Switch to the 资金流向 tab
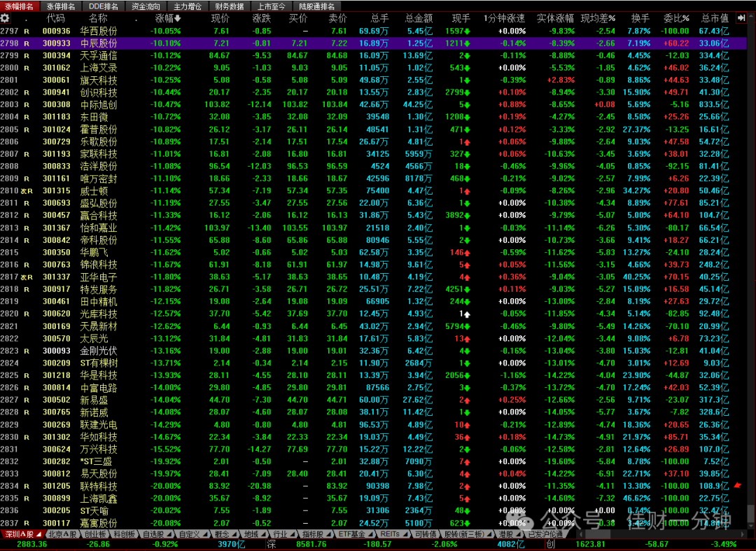 (x=146, y=6)
